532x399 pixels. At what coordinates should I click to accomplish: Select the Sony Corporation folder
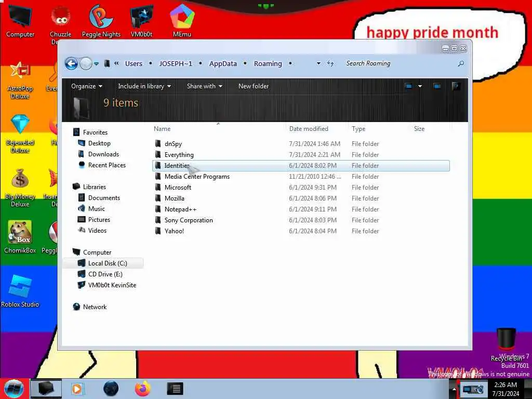[301, 220]
